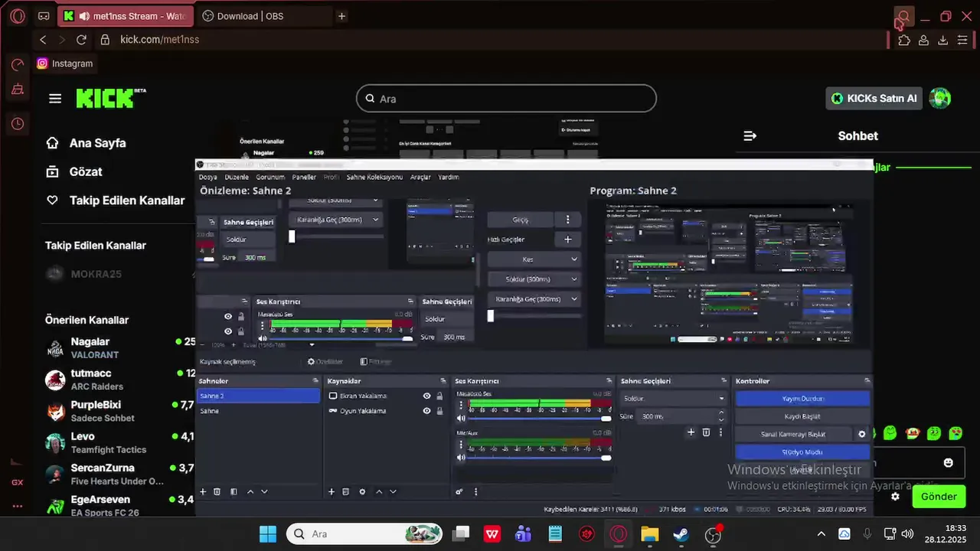Click the Geçiş transition button

click(521, 220)
